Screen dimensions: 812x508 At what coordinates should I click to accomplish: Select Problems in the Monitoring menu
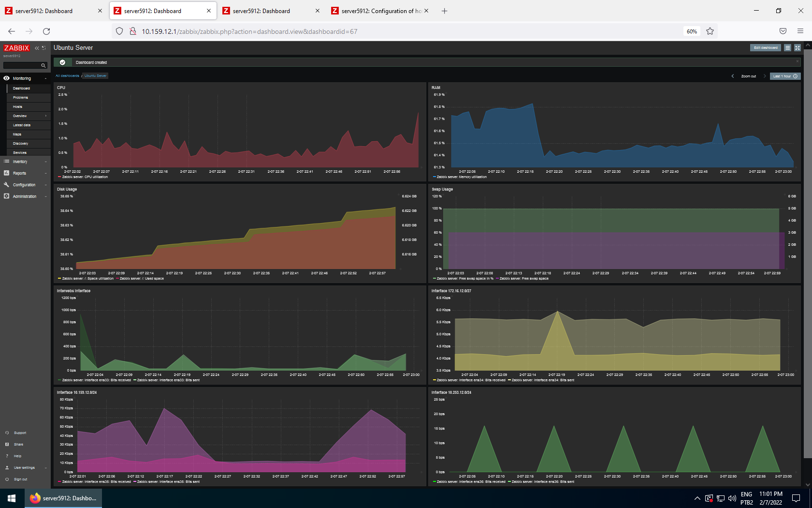point(20,97)
